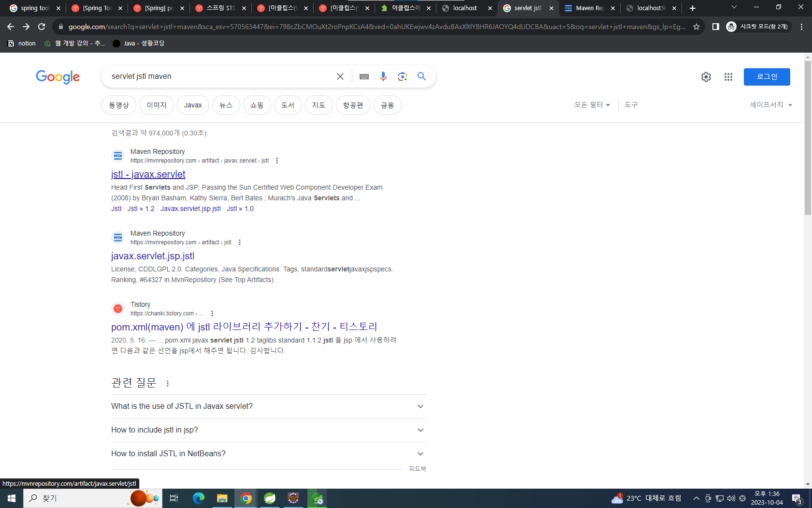The image size is (812, 508).
Task: Select the Javax filter chip
Action: 193,105
